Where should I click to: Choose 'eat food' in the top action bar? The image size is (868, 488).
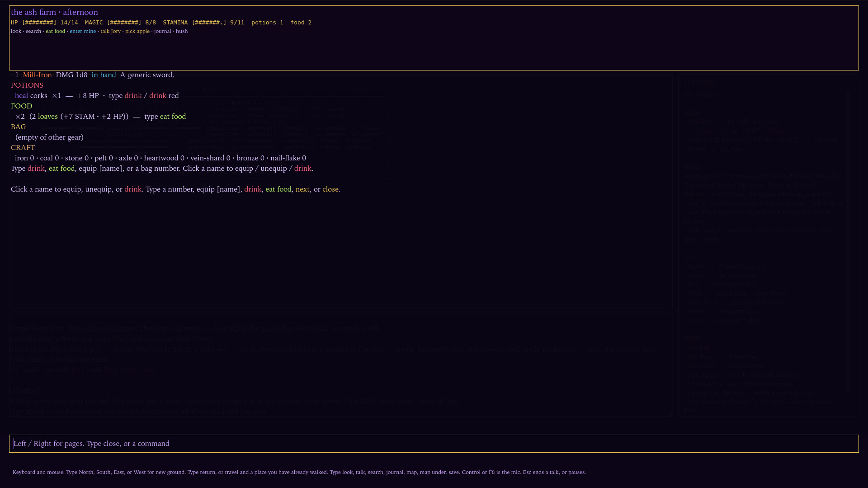55,31
